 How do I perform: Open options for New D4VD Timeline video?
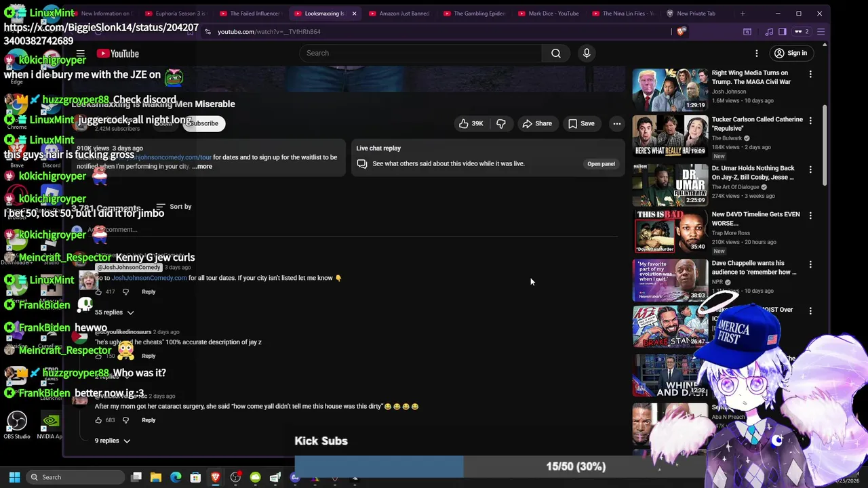pos(810,216)
